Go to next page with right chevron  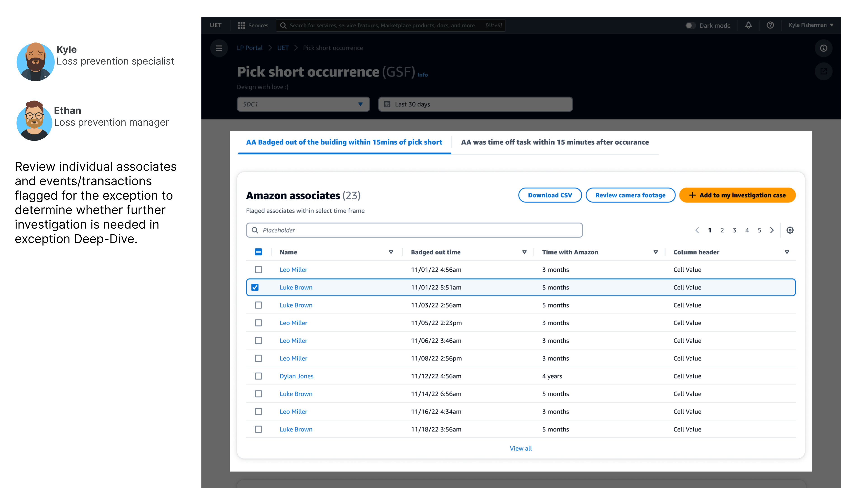point(772,230)
